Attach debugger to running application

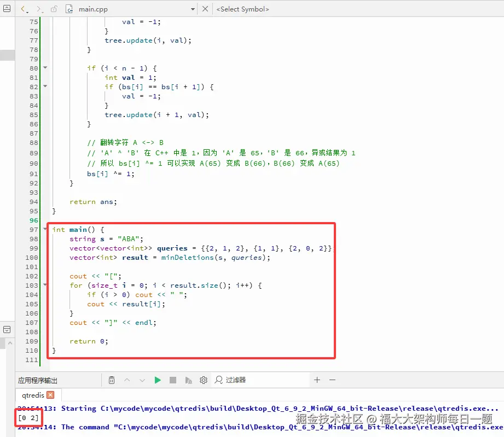(x=188, y=380)
